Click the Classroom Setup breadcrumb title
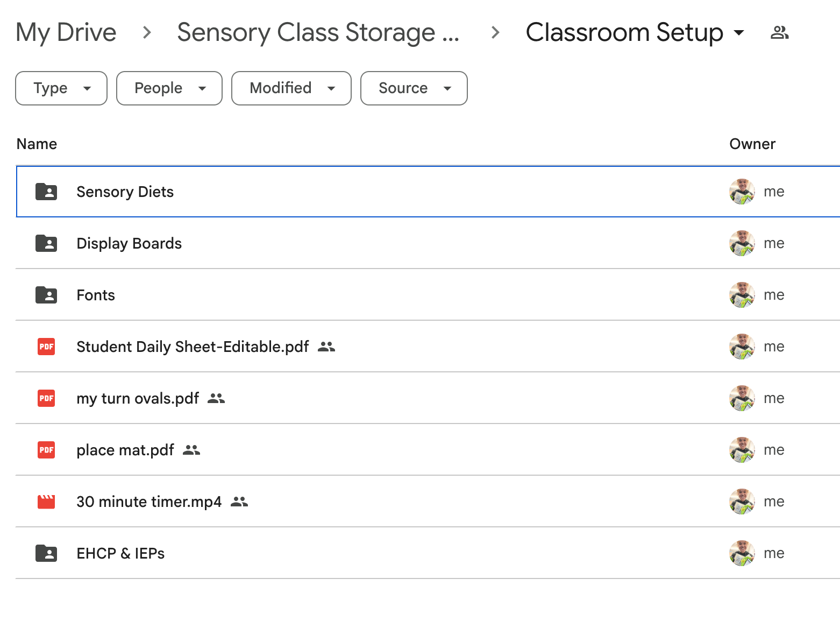Viewport: 840px width, 635px height. click(x=624, y=32)
